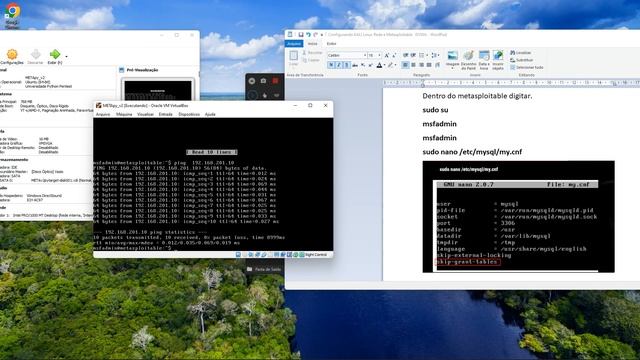Switch to the Exibir ribbon tab in WordPad
The width and height of the screenshot is (640, 360).
(x=331, y=44)
